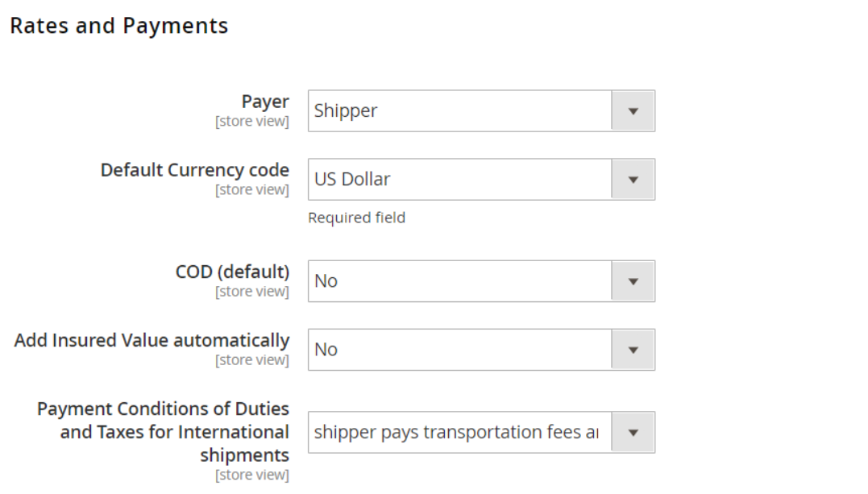Click the arrow icon on Payer dropdown
The image size is (868, 494).
click(x=633, y=110)
